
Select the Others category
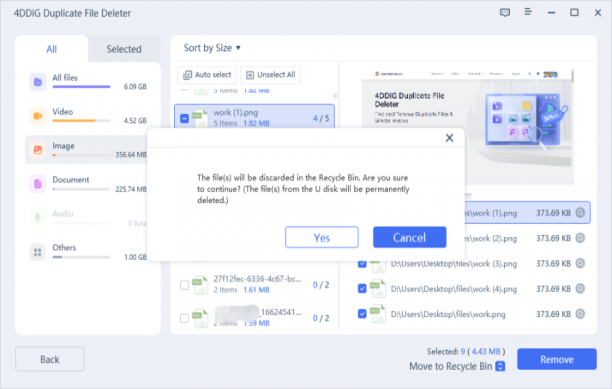tap(88, 252)
